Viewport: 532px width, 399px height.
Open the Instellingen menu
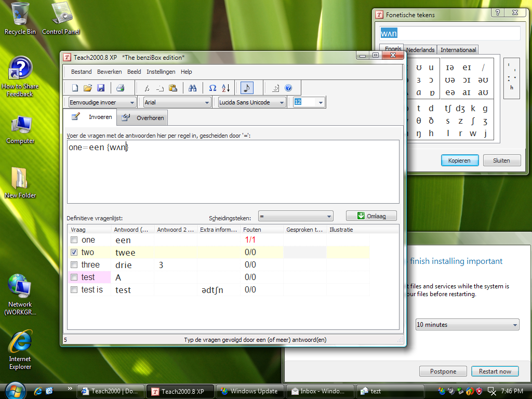point(161,72)
